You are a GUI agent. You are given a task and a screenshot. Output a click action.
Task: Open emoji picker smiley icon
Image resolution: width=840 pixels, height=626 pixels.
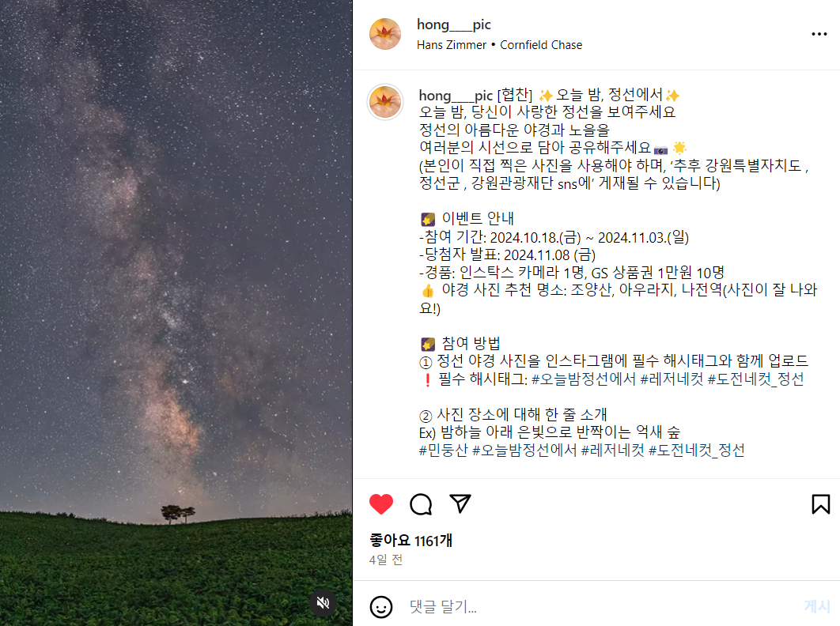click(381, 607)
